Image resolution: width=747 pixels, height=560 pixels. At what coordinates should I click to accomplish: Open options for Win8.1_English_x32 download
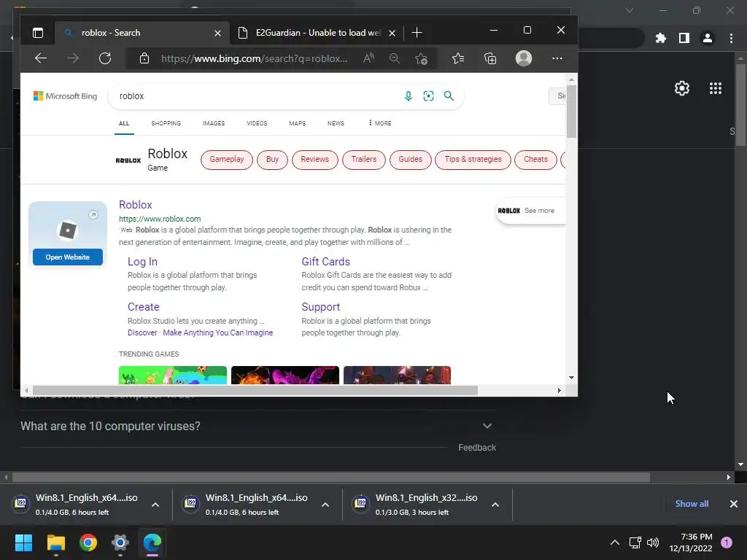495,505
